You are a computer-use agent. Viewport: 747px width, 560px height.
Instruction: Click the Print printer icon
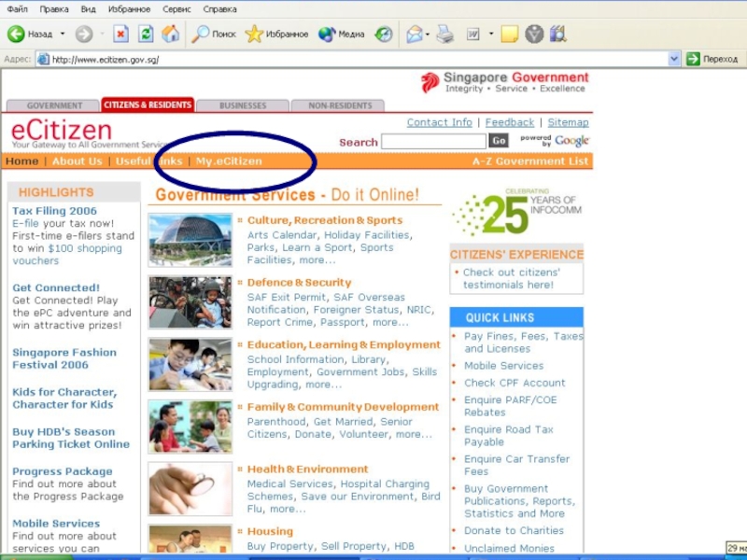[x=445, y=35]
